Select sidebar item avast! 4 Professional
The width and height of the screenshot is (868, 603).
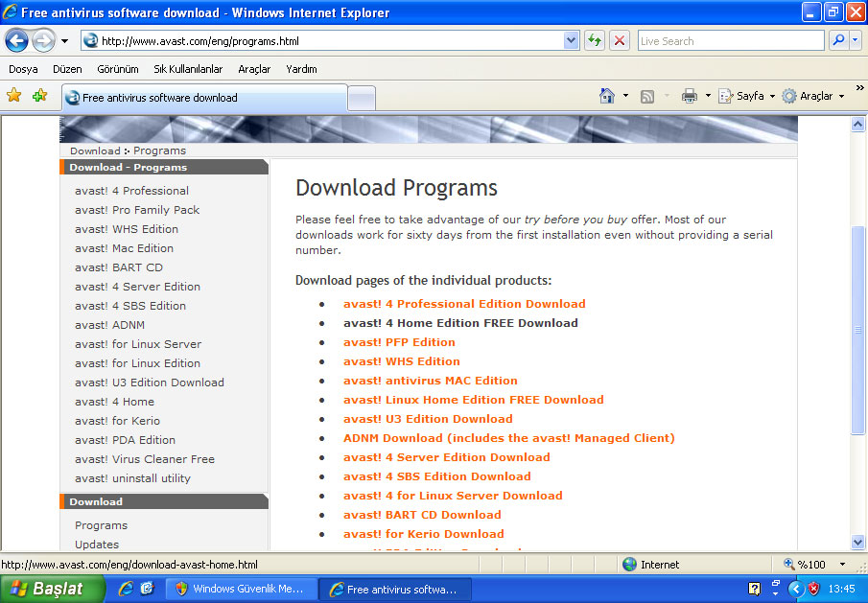pyautogui.click(x=131, y=191)
